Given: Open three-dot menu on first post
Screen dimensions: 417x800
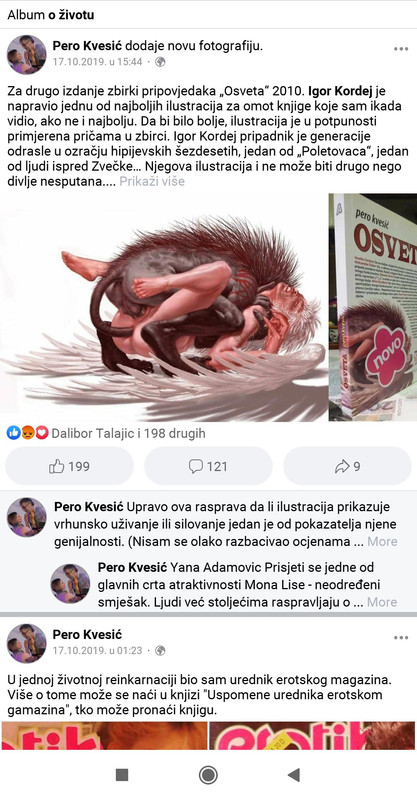Looking at the screenshot, I should pyautogui.click(x=401, y=49).
